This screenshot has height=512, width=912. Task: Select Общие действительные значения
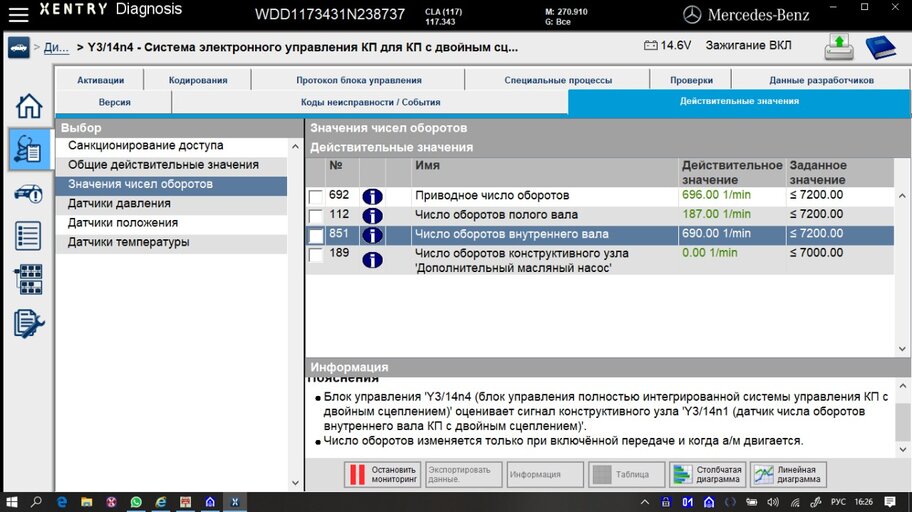[171, 165]
